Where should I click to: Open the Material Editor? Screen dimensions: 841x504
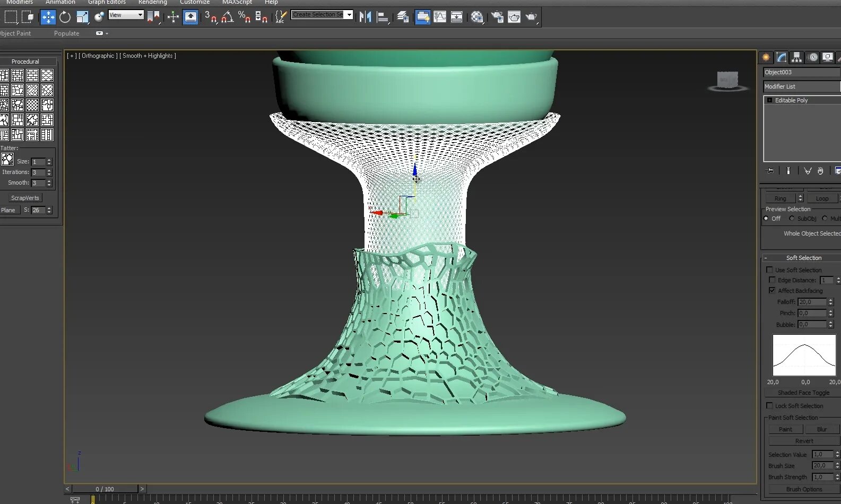(x=477, y=17)
